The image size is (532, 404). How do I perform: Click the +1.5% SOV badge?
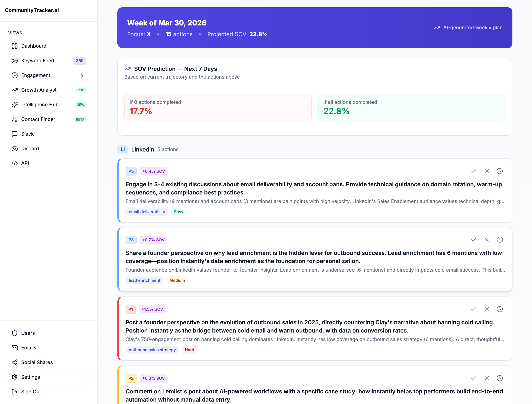pos(152,309)
